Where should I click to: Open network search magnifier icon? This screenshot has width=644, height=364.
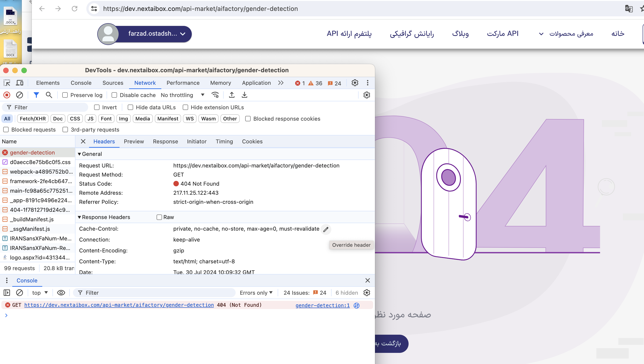tap(49, 95)
